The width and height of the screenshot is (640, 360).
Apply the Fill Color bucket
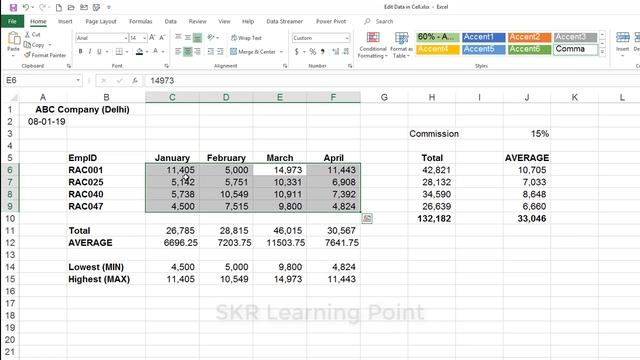140,51
